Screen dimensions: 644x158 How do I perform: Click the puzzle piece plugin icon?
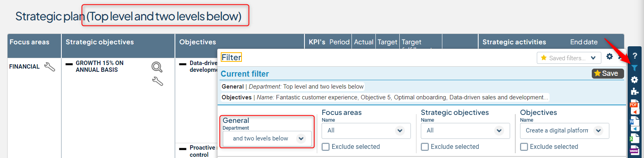(634, 91)
